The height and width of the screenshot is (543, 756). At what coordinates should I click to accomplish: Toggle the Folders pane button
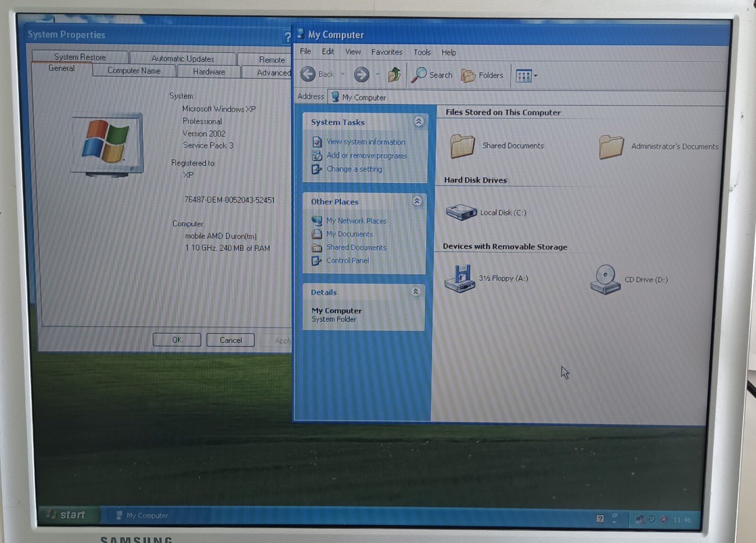482,75
